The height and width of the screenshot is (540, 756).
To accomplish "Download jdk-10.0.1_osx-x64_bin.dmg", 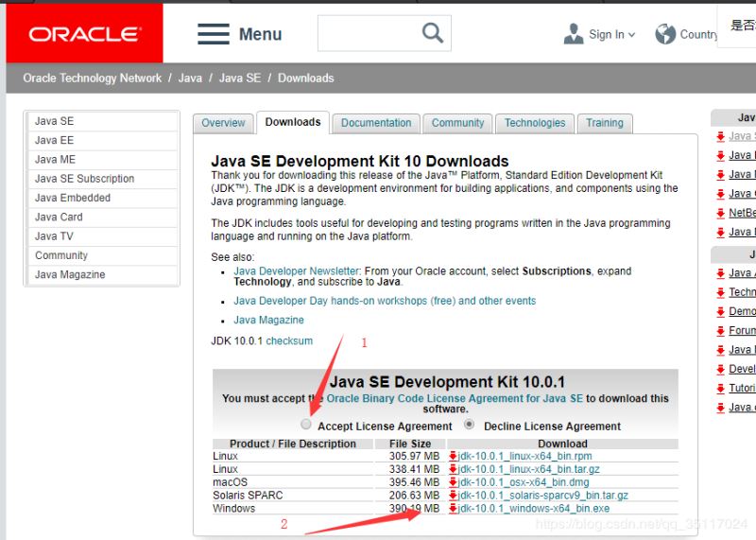I will point(524,482).
